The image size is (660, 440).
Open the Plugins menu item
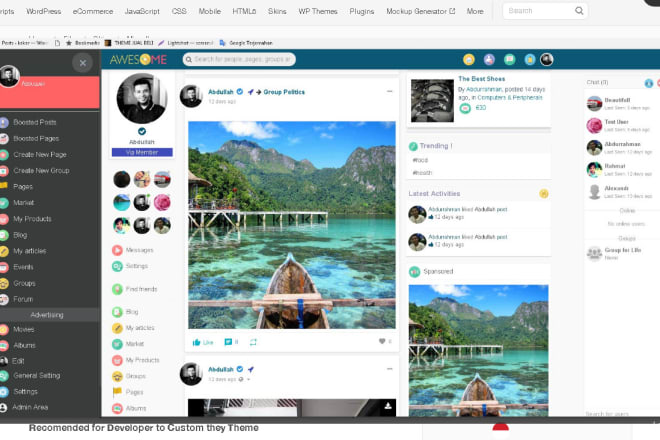[x=362, y=11]
